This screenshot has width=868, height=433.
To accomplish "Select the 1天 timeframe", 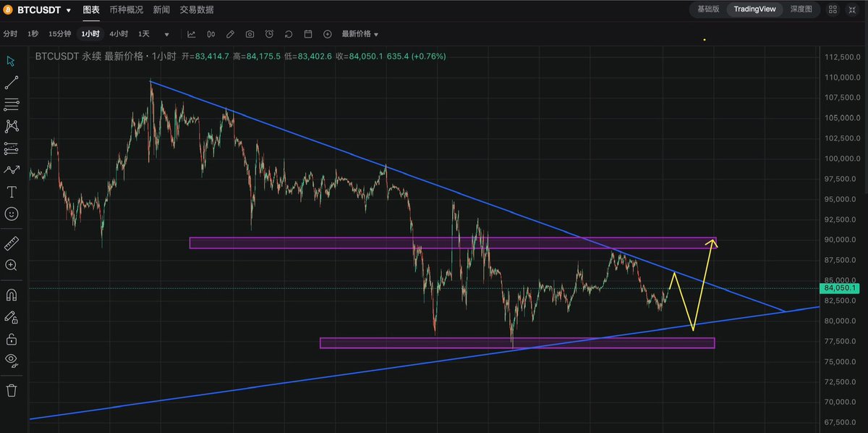I will pos(144,34).
